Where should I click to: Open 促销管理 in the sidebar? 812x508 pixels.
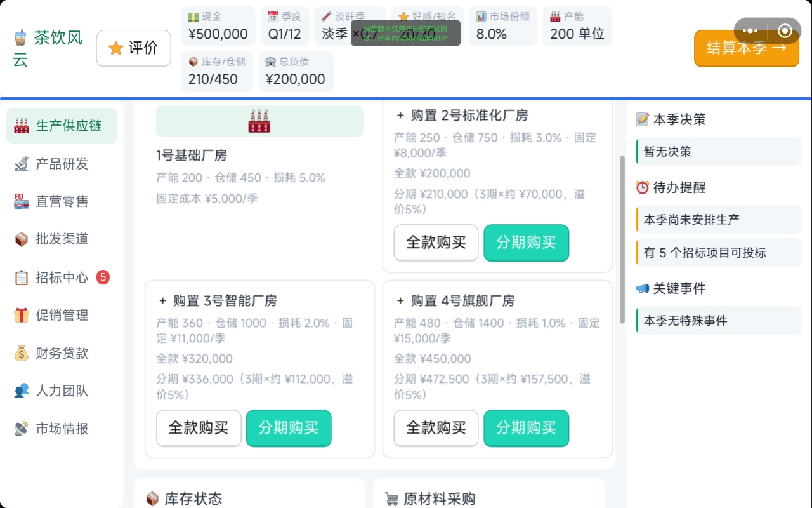[x=62, y=315]
